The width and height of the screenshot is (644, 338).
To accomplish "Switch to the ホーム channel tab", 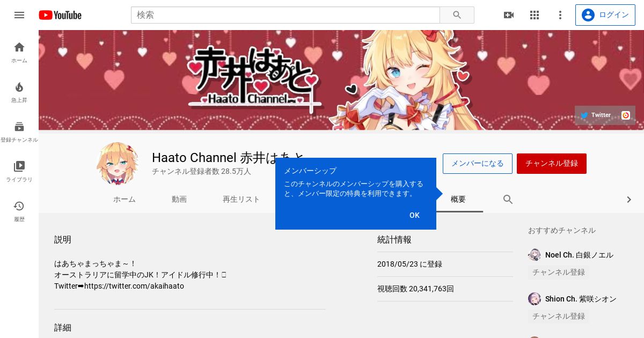I will pos(124,200).
